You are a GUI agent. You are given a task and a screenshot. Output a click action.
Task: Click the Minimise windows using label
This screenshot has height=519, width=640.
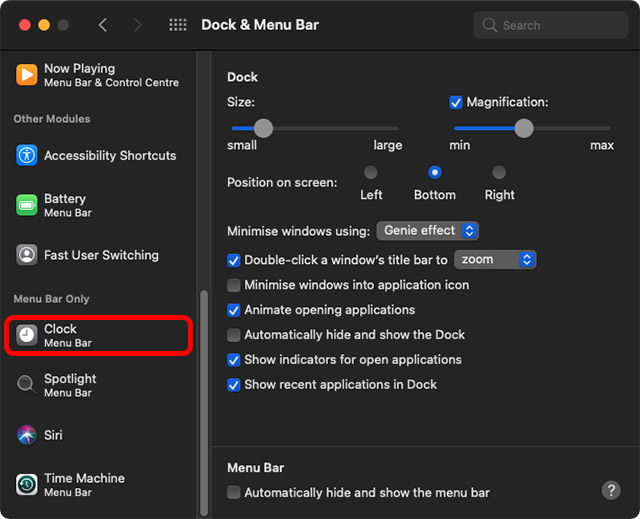298,231
